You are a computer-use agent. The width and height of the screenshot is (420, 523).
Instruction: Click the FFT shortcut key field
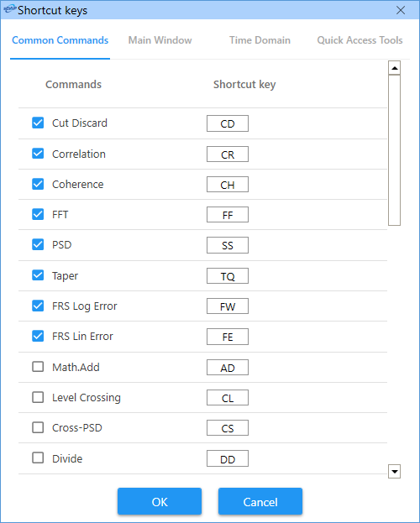pyautogui.click(x=228, y=214)
